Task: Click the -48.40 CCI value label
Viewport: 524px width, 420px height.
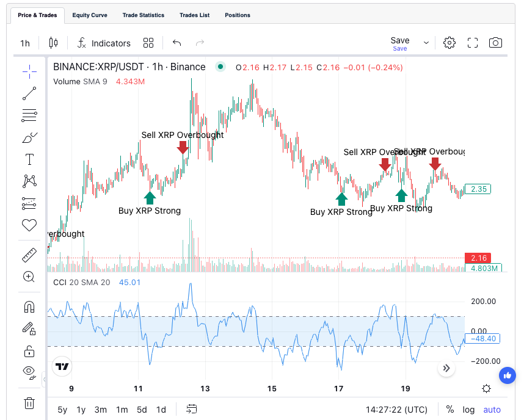Action: point(482,338)
